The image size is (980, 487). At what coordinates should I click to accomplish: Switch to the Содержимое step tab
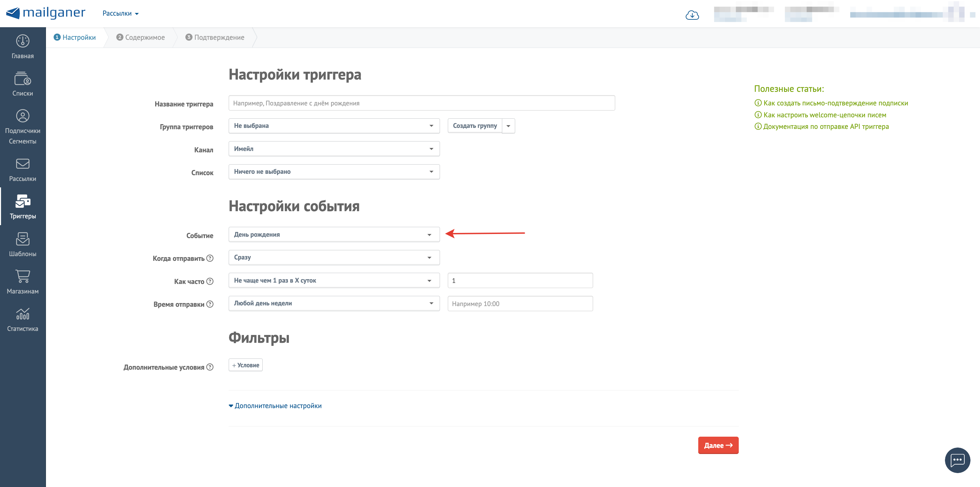(x=141, y=37)
